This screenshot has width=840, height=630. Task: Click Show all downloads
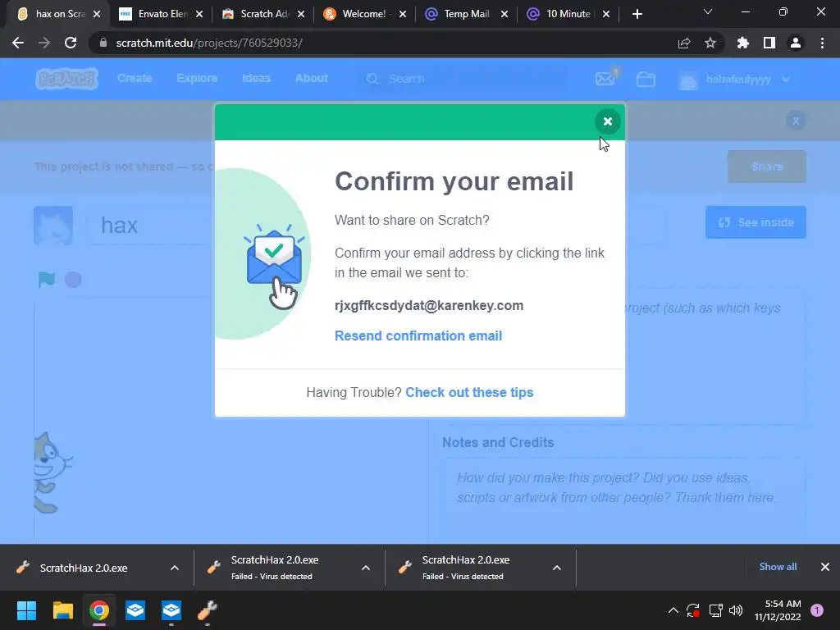778,566
